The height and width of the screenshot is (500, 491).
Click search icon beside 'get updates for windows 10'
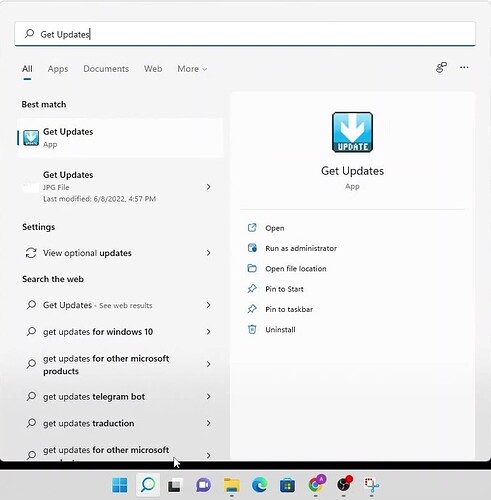(x=31, y=332)
